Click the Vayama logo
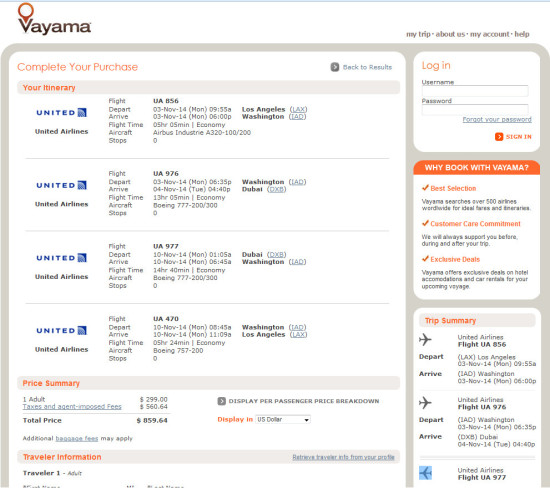Image resolution: width=550 pixels, height=488 pixels. pos(54,19)
